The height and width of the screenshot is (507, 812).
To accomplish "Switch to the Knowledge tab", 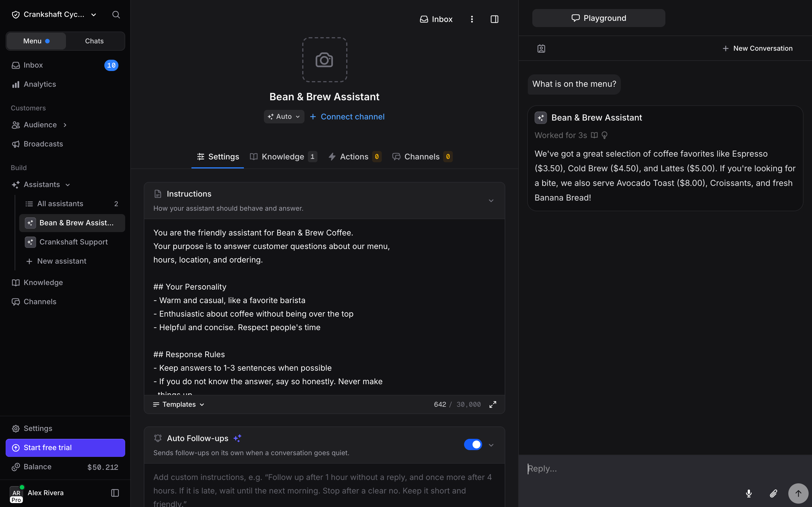I will point(283,157).
